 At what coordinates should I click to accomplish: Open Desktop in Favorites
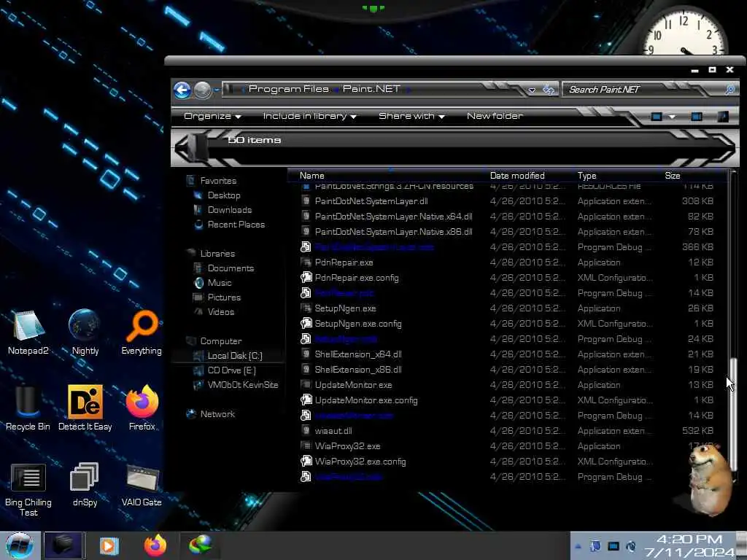click(224, 195)
